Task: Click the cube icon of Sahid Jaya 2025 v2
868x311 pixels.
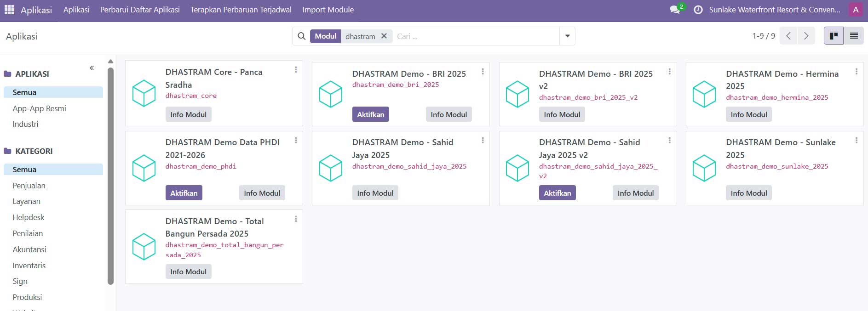Action: tap(517, 168)
